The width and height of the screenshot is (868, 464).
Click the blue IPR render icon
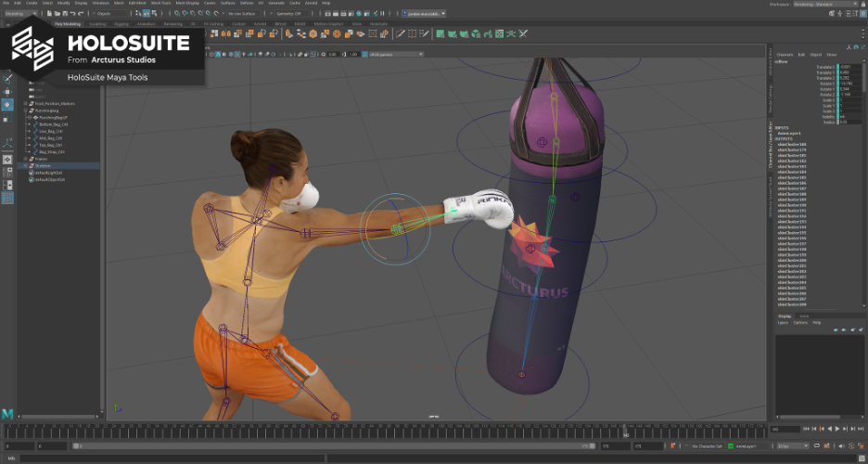click(x=359, y=13)
